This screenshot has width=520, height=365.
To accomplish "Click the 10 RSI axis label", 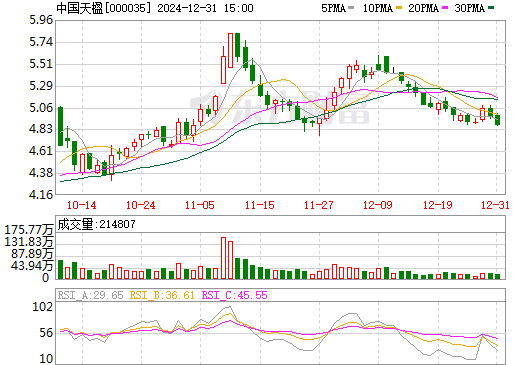I will (x=46, y=359).
